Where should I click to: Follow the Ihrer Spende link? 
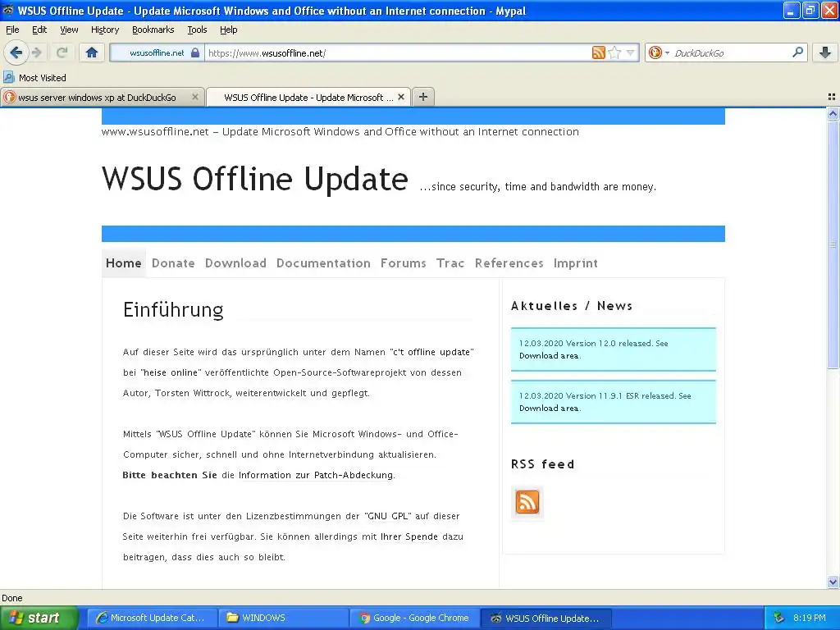pyautogui.click(x=409, y=536)
